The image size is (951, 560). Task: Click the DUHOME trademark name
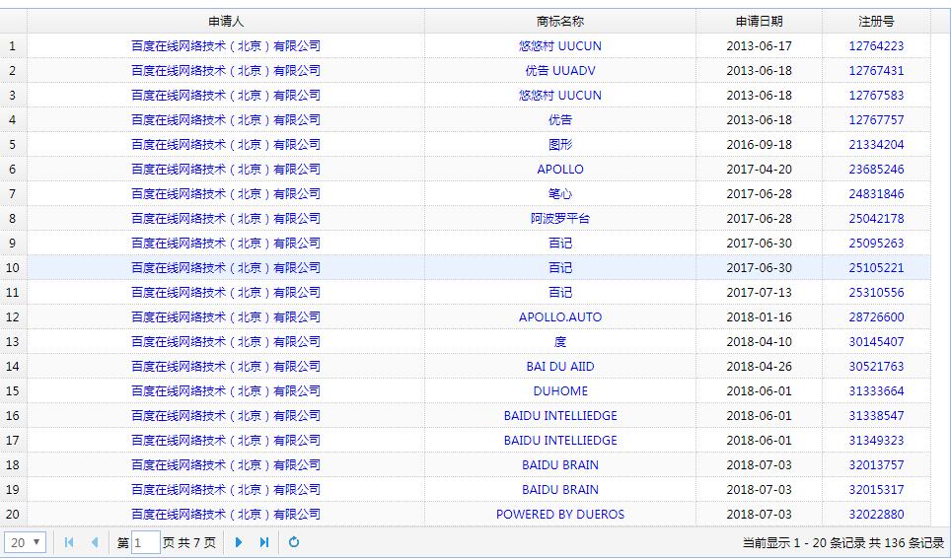(559, 390)
